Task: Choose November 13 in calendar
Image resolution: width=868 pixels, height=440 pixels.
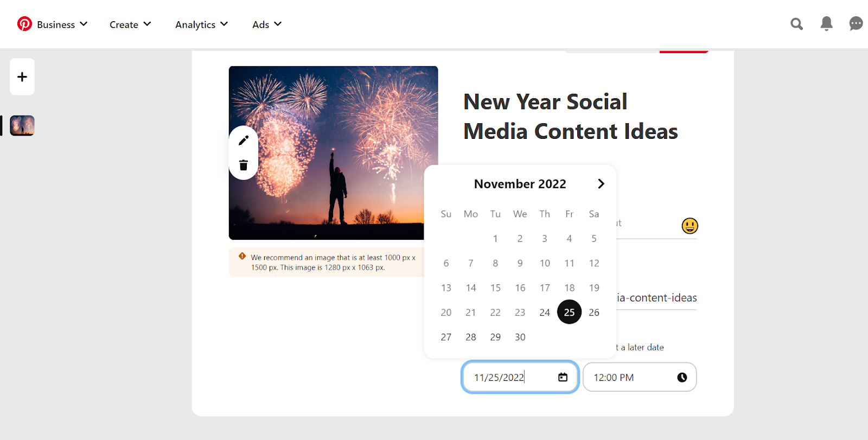Action: point(446,288)
